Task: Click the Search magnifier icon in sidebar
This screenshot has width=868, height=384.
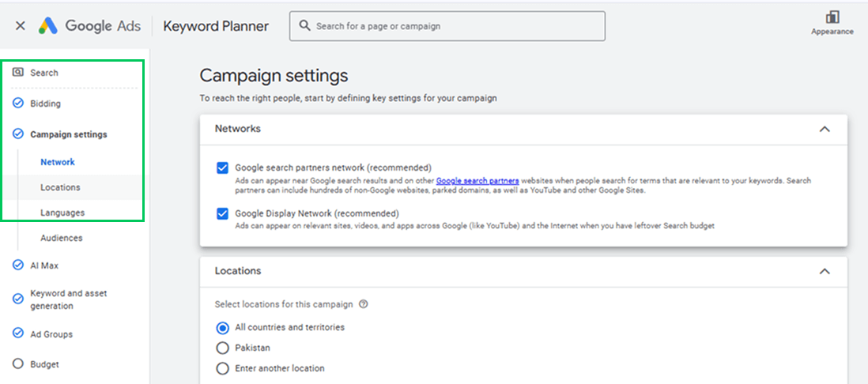Action: (x=17, y=73)
